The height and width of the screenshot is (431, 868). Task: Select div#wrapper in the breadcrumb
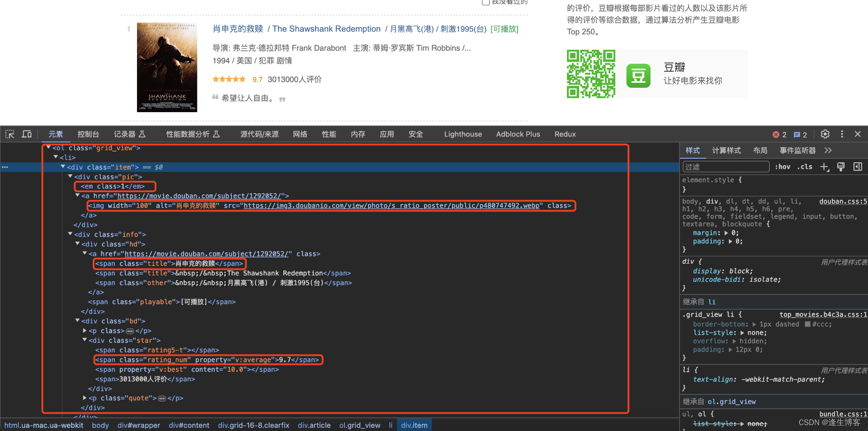click(x=139, y=425)
